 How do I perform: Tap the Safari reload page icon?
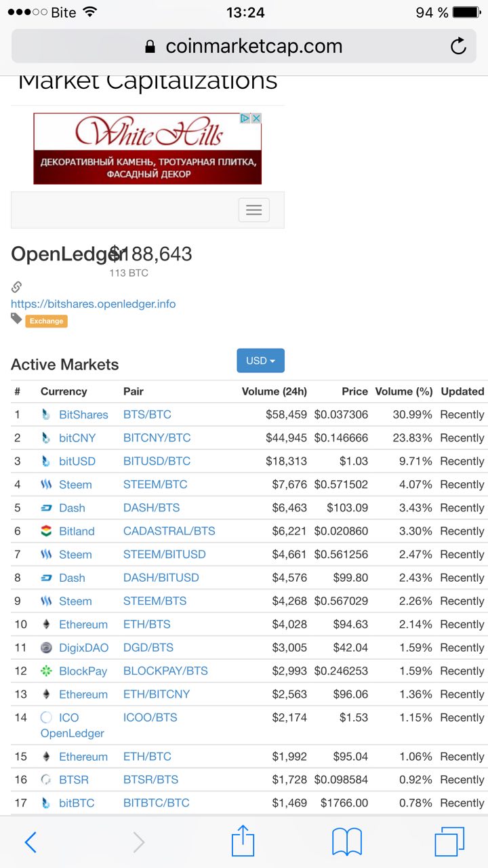coord(458,46)
